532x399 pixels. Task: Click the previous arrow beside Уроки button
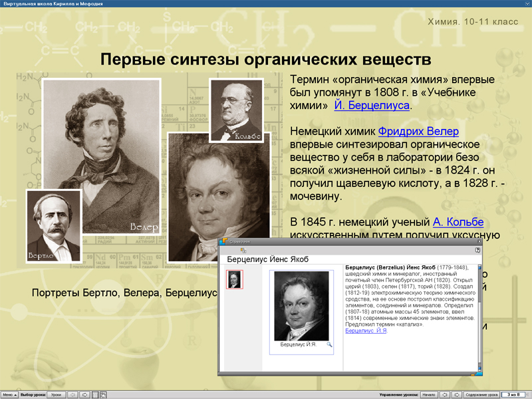coord(73,394)
